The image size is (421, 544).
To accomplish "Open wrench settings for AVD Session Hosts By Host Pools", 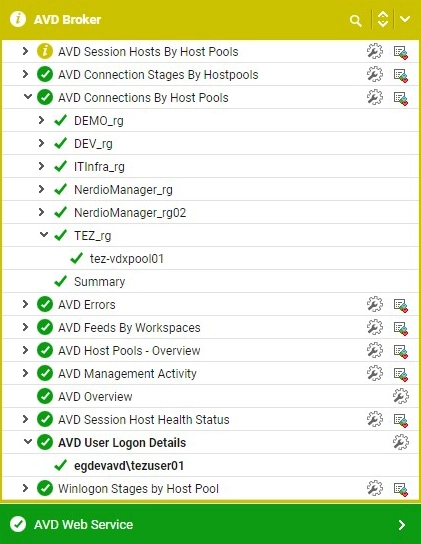I will tap(375, 51).
